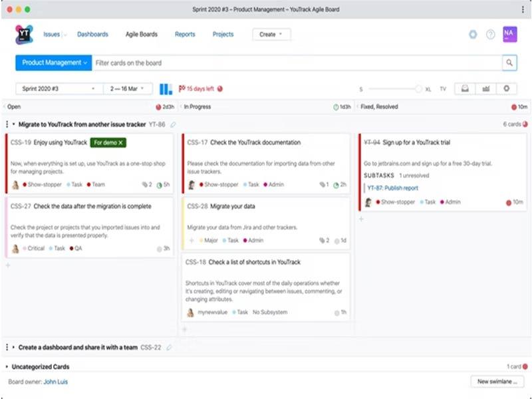Open the Reports menu item

click(185, 35)
